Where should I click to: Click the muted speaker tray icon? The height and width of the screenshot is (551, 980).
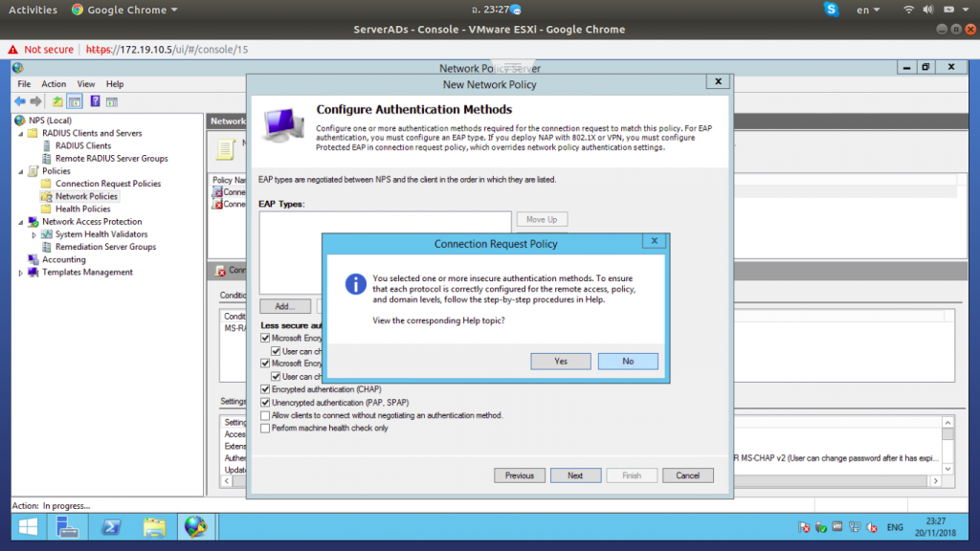click(871, 527)
